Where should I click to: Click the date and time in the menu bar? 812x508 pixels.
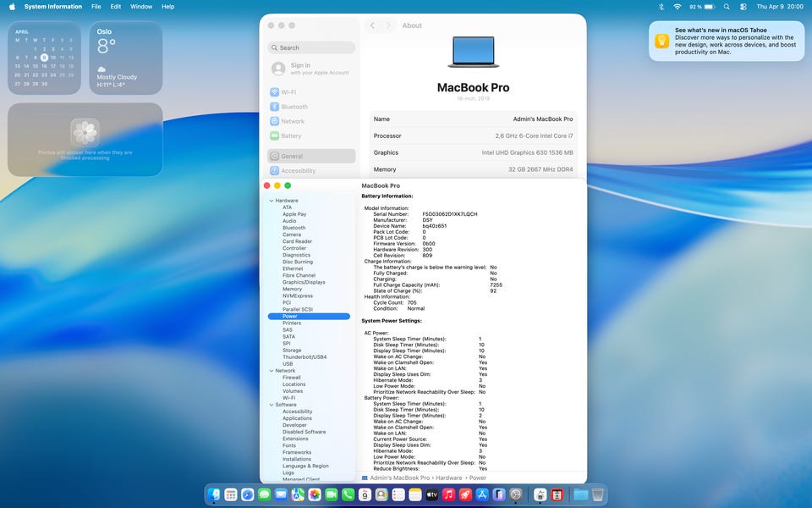[779, 7]
